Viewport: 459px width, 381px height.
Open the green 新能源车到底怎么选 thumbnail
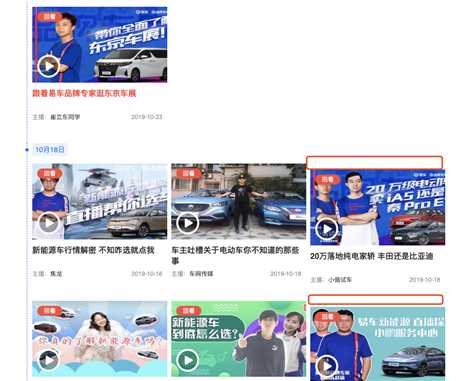(238, 339)
